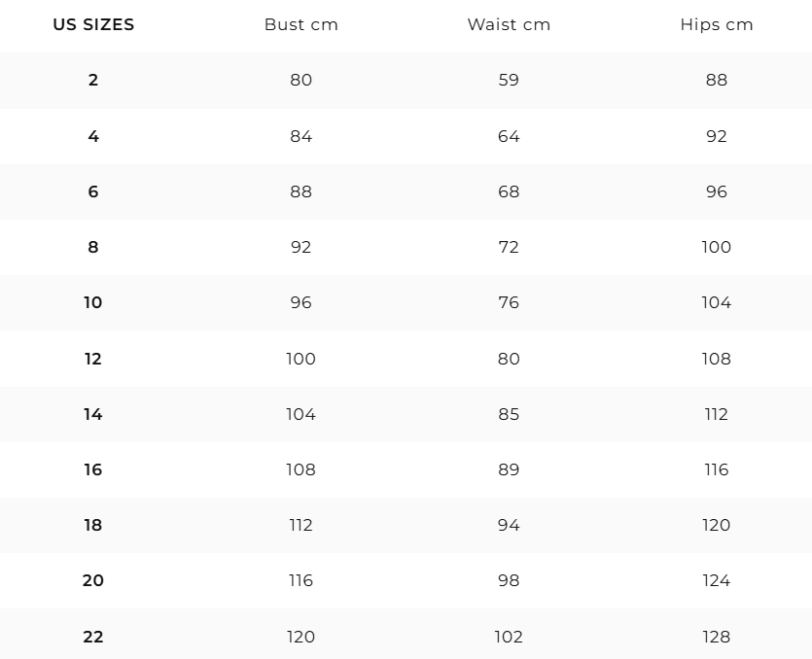Select the Waist cm column header
Viewport: 812px width, 659px height.
tap(509, 24)
